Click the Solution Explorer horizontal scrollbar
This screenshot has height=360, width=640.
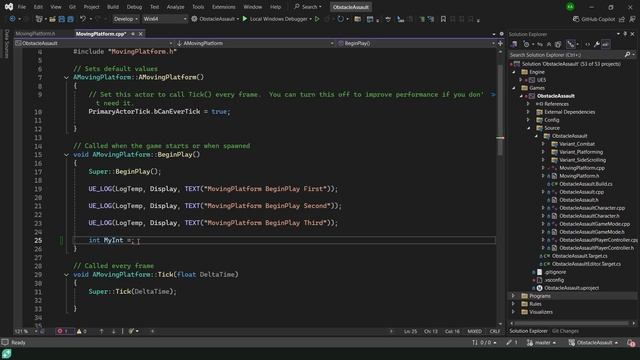[x=572, y=323]
